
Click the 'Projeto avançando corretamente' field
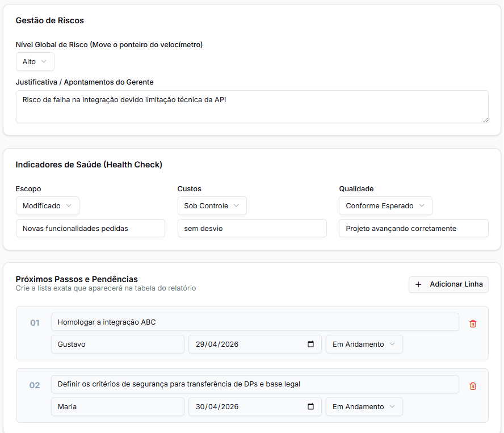[414, 228]
